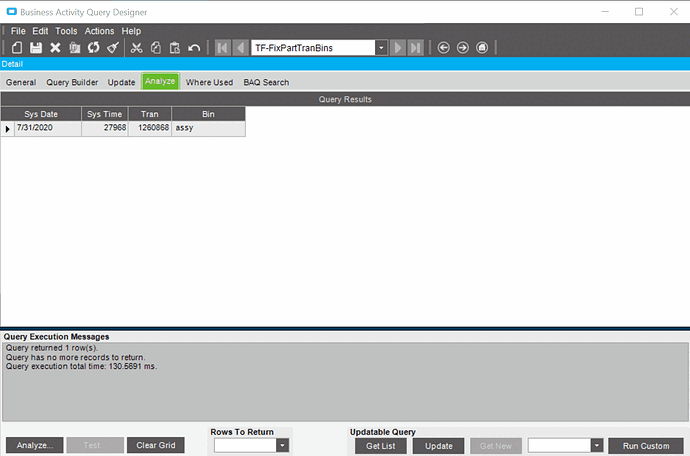Open the File menu
The image size is (690, 456).
(18, 31)
